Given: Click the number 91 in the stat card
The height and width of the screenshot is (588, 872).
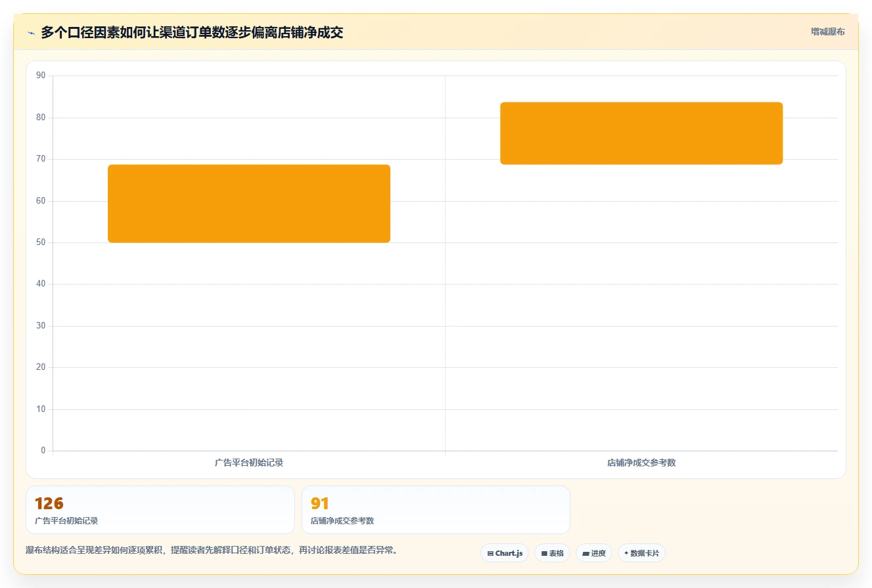Looking at the screenshot, I should tap(320, 504).
